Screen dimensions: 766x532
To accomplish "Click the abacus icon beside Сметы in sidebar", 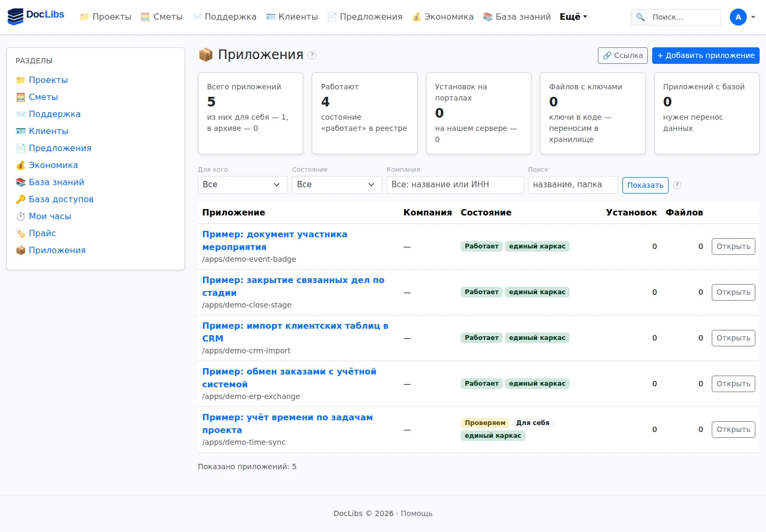I will [21, 97].
